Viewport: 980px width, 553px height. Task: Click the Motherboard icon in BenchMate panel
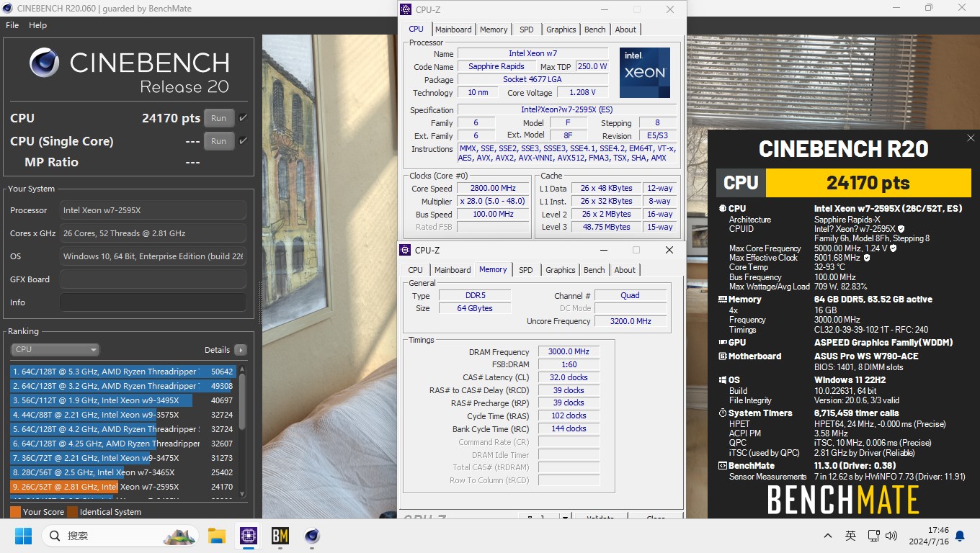[x=723, y=356]
